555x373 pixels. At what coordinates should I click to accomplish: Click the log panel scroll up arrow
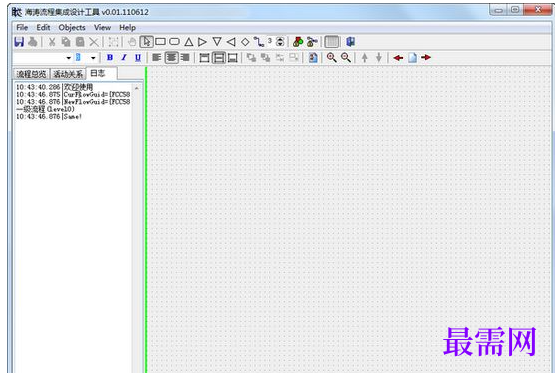point(137,87)
